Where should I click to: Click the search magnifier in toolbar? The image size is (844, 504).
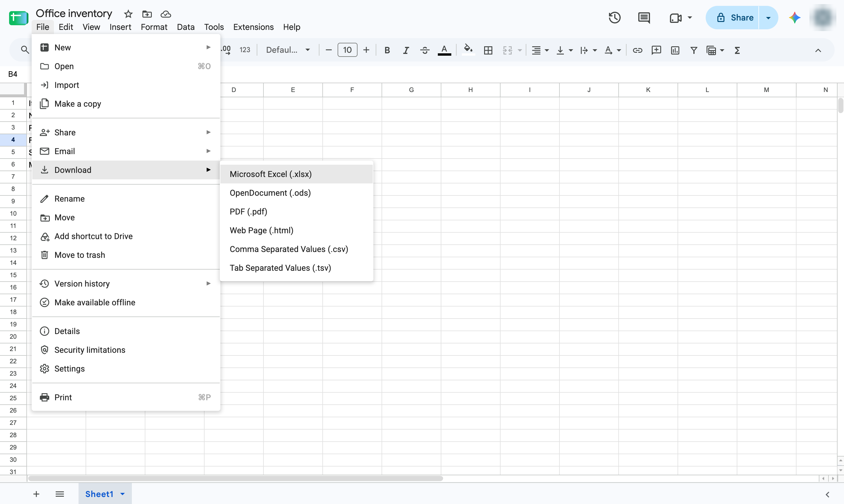(24, 50)
